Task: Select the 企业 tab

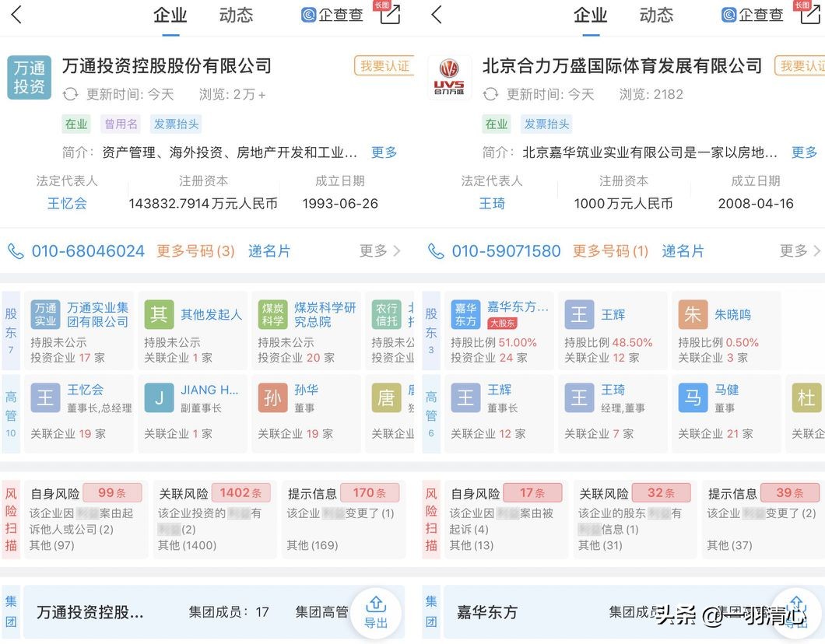Action: point(170,14)
